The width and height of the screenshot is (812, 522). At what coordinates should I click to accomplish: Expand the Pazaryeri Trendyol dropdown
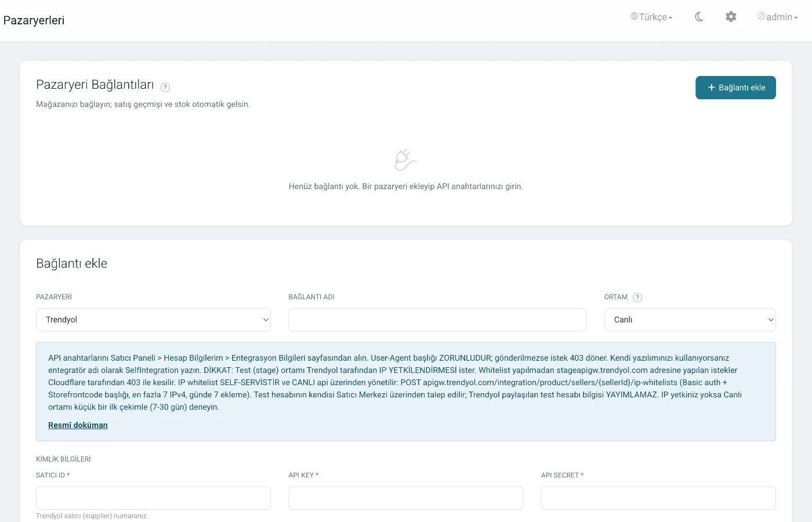click(153, 320)
